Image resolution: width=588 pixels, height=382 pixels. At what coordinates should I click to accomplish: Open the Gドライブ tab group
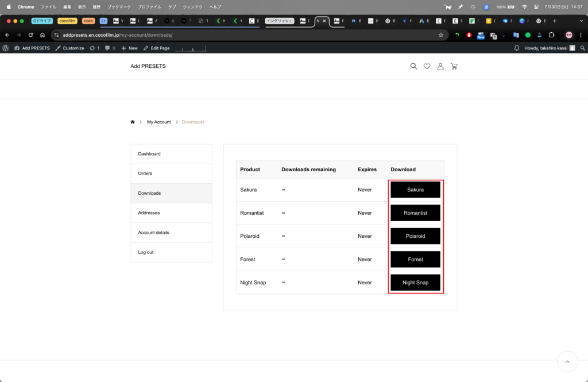(42, 21)
